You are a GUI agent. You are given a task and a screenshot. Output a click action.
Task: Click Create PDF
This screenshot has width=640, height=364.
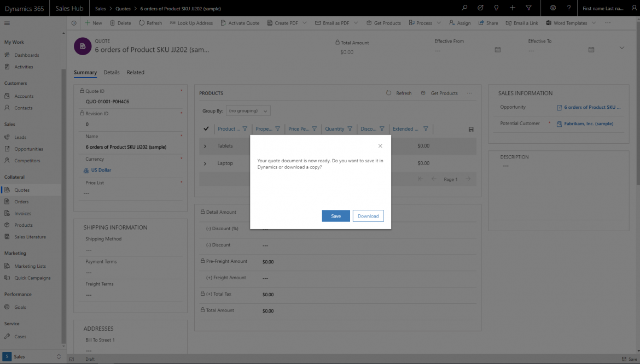[x=282, y=24]
